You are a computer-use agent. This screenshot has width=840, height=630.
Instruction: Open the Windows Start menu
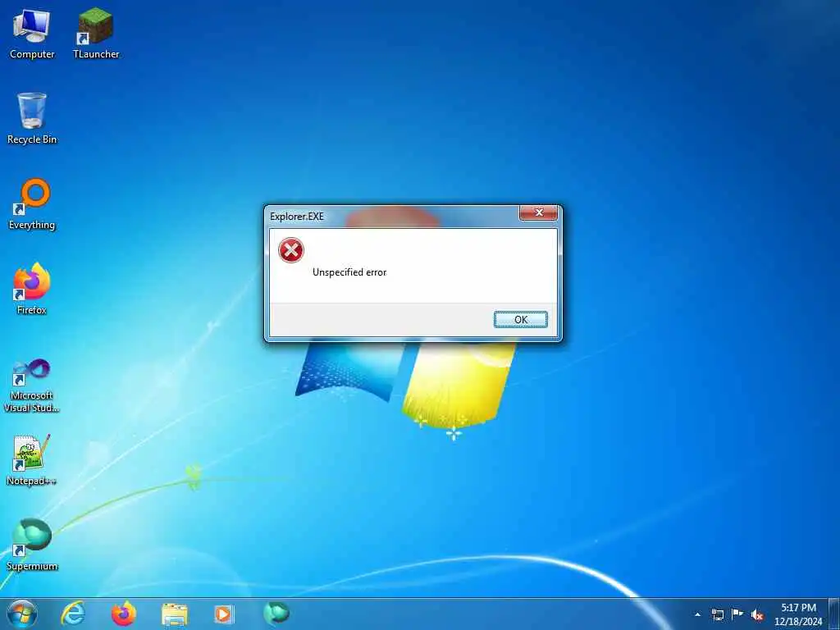(x=22, y=614)
